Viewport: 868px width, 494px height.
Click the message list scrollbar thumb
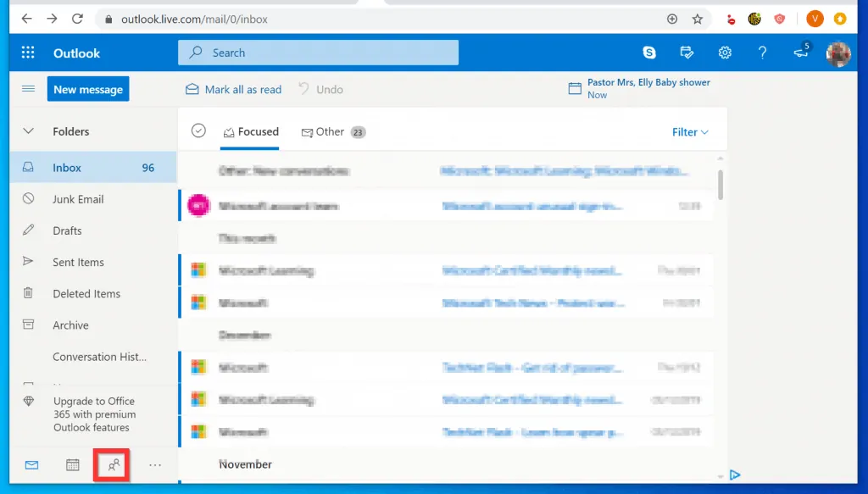pos(721,185)
